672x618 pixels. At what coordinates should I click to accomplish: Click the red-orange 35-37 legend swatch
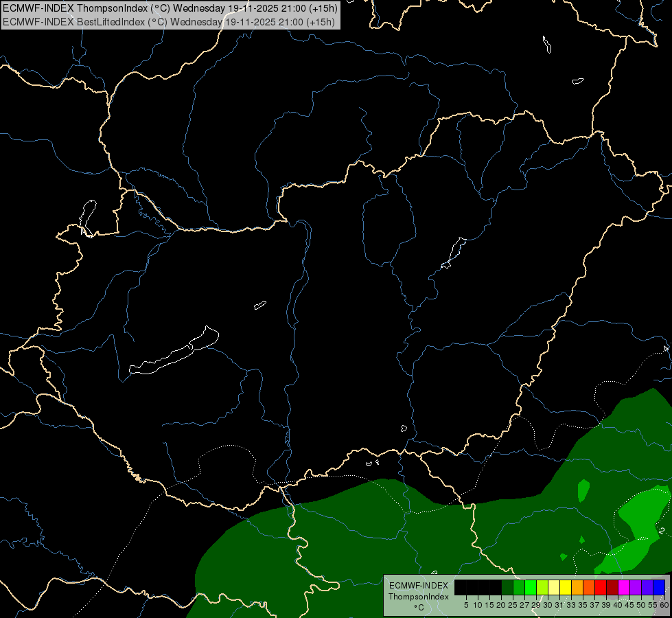[589, 588]
